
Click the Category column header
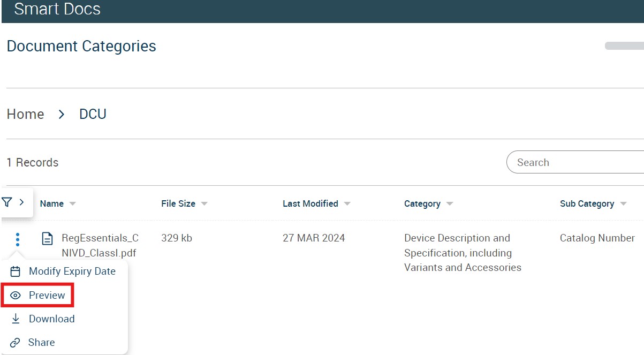[x=422, y=203]
